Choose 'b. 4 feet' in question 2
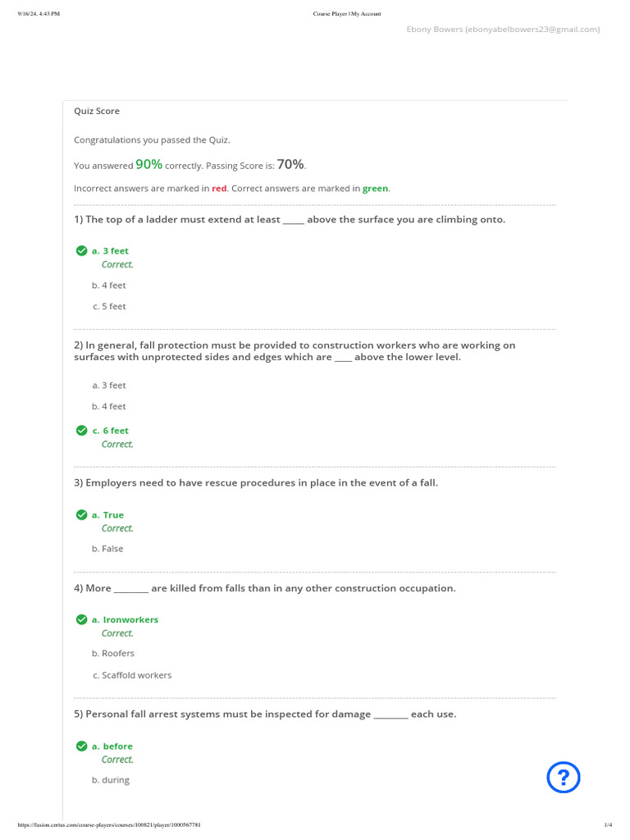 109,407
